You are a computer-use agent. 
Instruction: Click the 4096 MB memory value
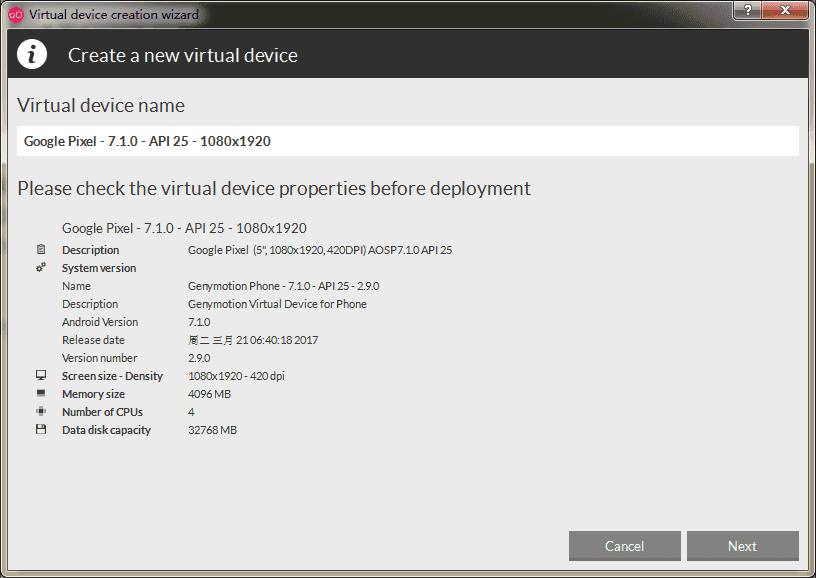[210, 394]
